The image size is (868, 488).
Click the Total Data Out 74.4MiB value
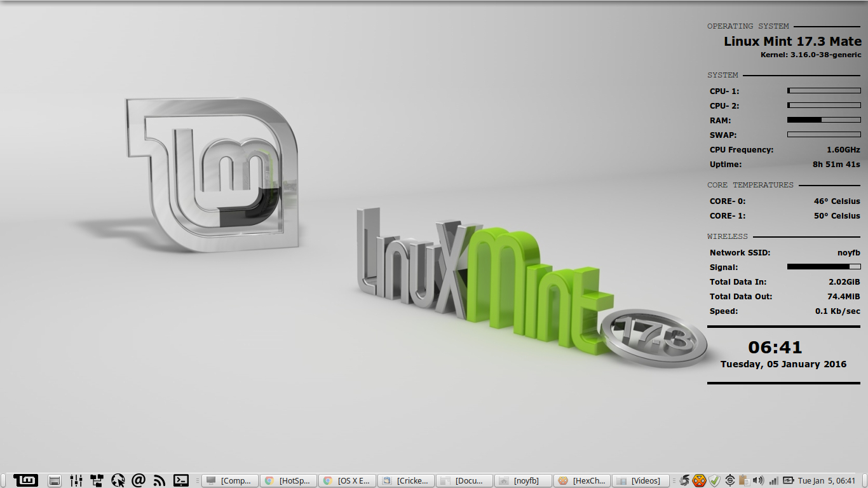(x=844, y=297)
